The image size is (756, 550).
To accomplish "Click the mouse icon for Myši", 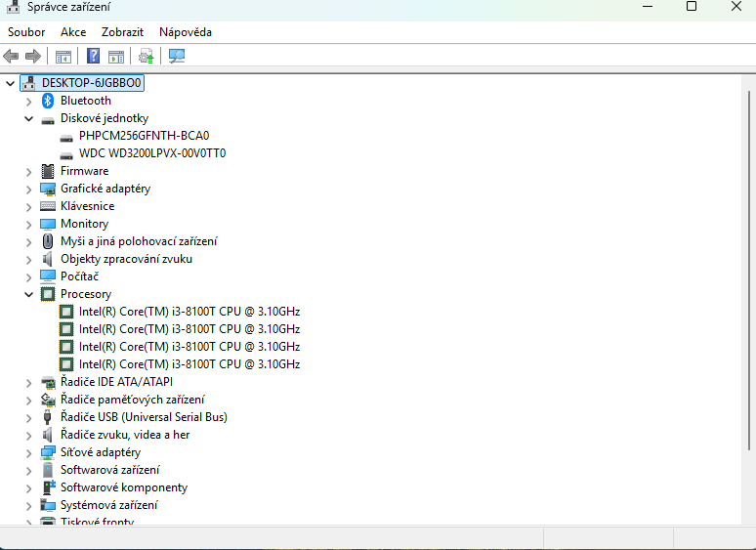I will 48,241.
